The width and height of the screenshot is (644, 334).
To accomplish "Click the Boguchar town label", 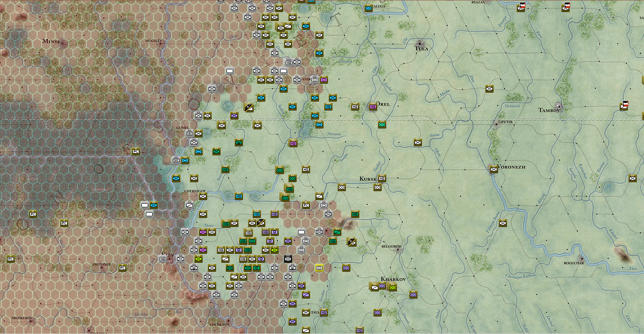I will [x=574, y=263].
